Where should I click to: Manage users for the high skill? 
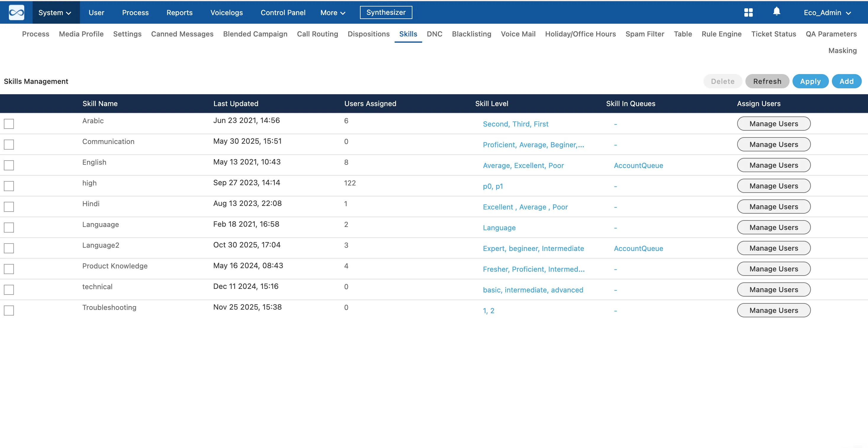pyautogui.click(x=774, y=186)
